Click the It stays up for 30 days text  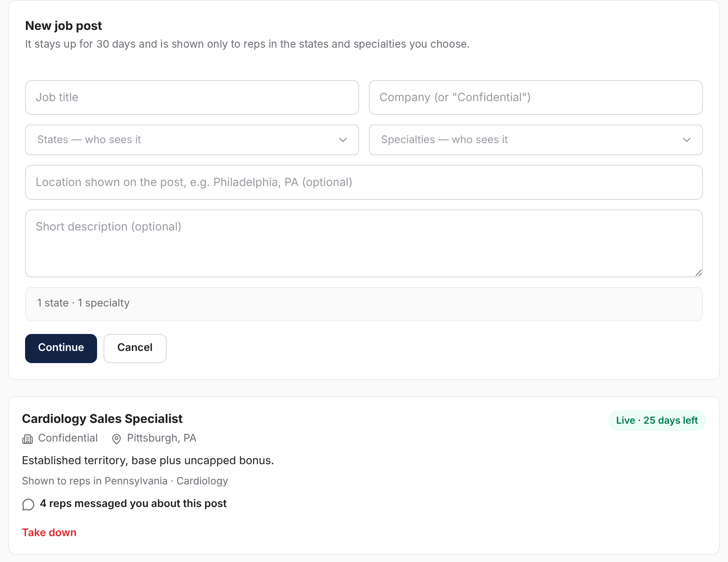pyautogui.click(x=247, y=44)
